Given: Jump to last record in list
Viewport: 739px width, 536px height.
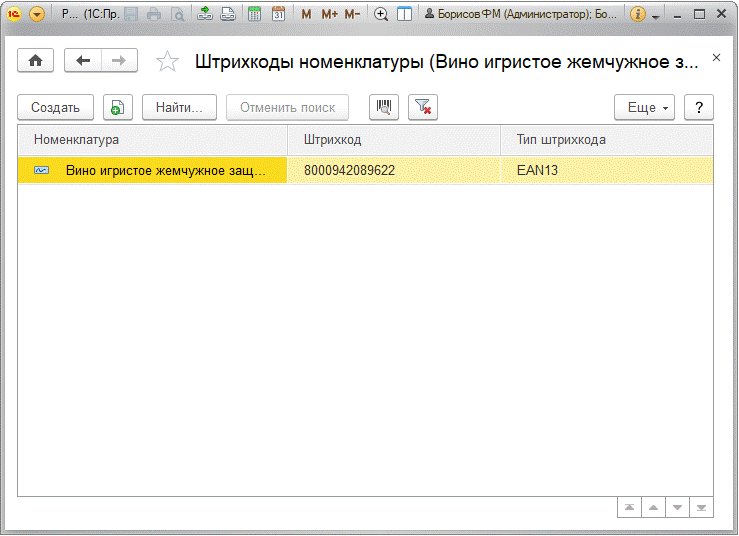Looking at the screenshot, I should (701, 507).
